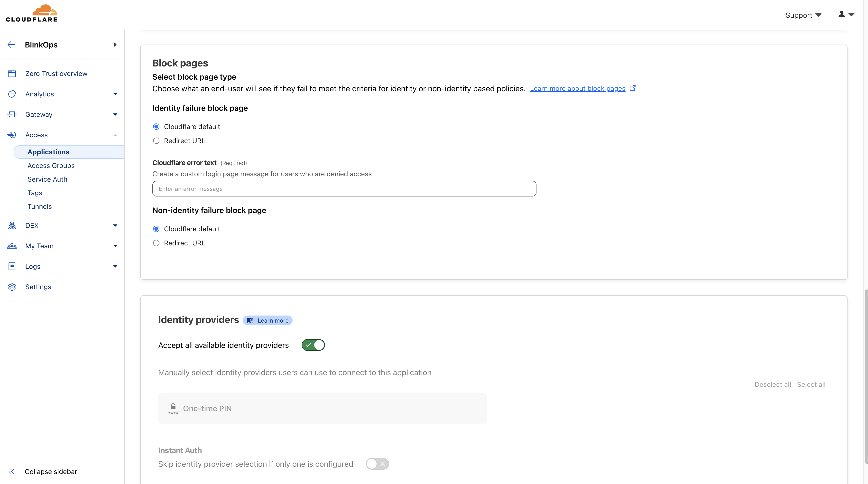
Task: Select Cloudflare default for non-identity failure block page
Action: (x=156, y=229)
